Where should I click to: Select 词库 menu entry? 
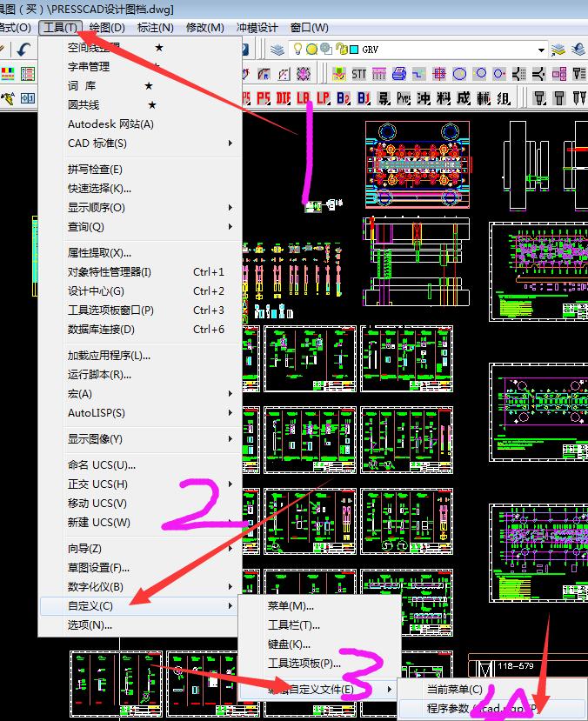[141, 86]
